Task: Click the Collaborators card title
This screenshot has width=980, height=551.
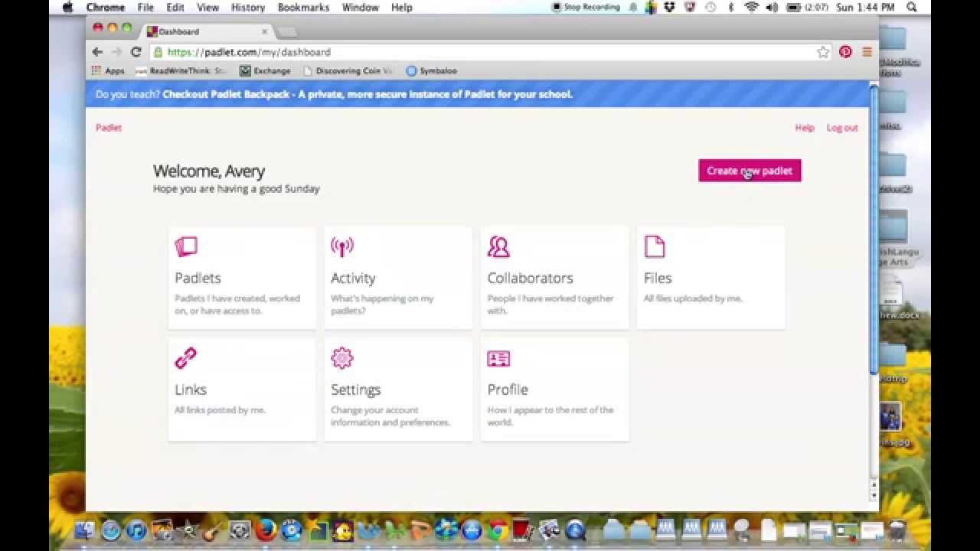Action: 530,278
